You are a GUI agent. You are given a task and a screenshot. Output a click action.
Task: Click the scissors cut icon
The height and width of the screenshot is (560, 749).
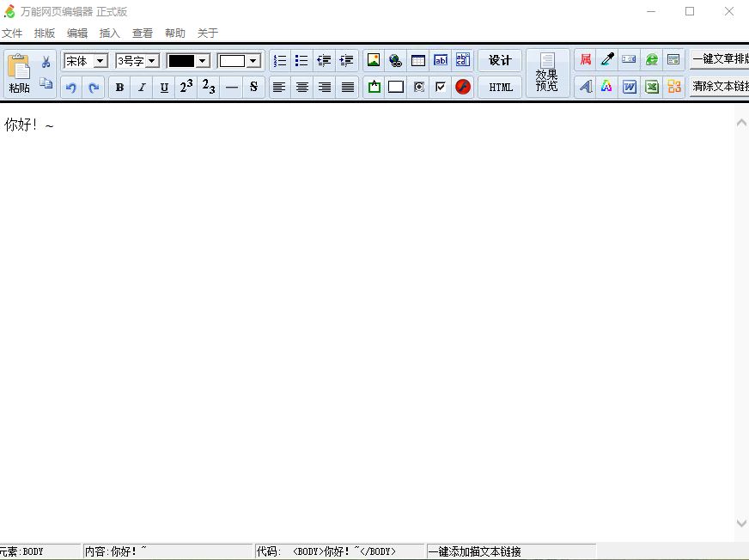46,62
